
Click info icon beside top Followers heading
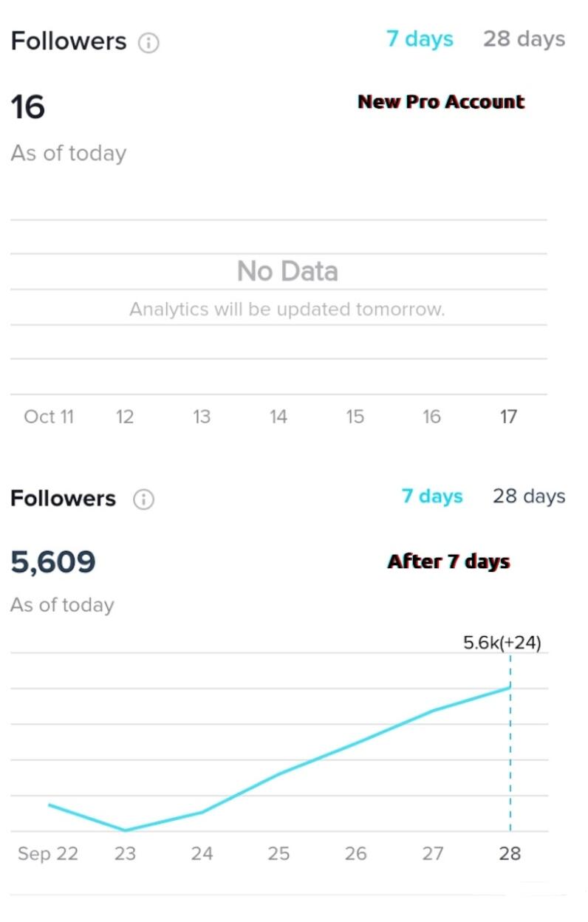click(148, 43)
